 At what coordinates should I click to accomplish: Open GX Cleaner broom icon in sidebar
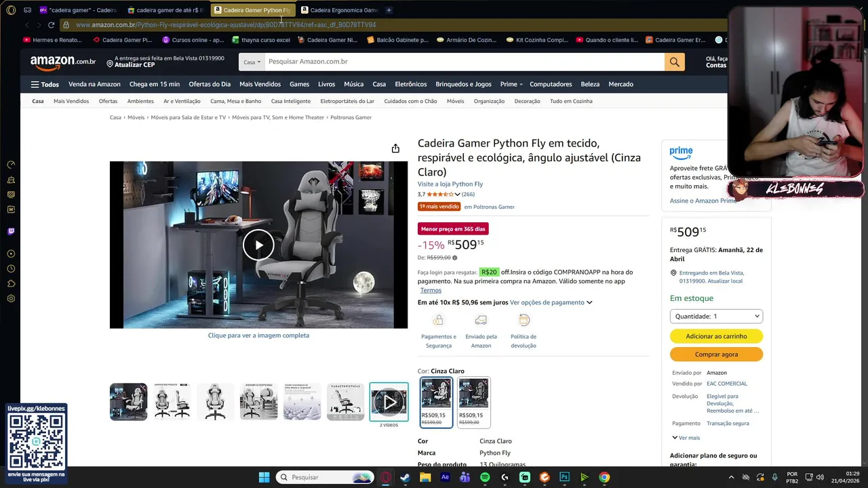pos(11,180)
